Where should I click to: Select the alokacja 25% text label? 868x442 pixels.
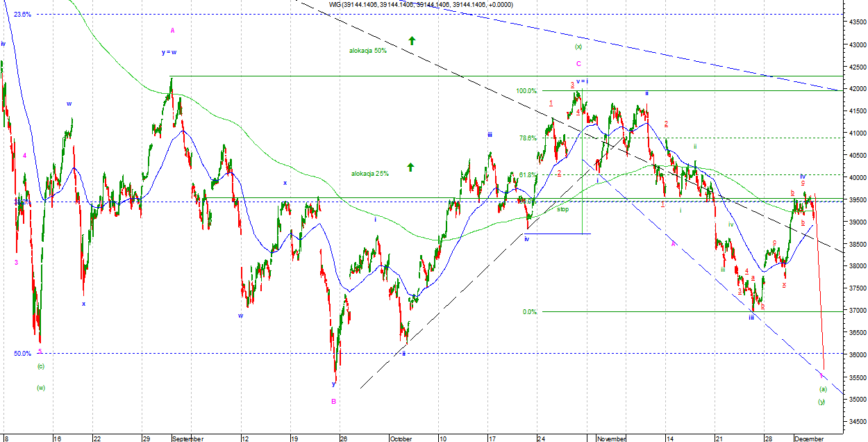(x=369, y=173)
